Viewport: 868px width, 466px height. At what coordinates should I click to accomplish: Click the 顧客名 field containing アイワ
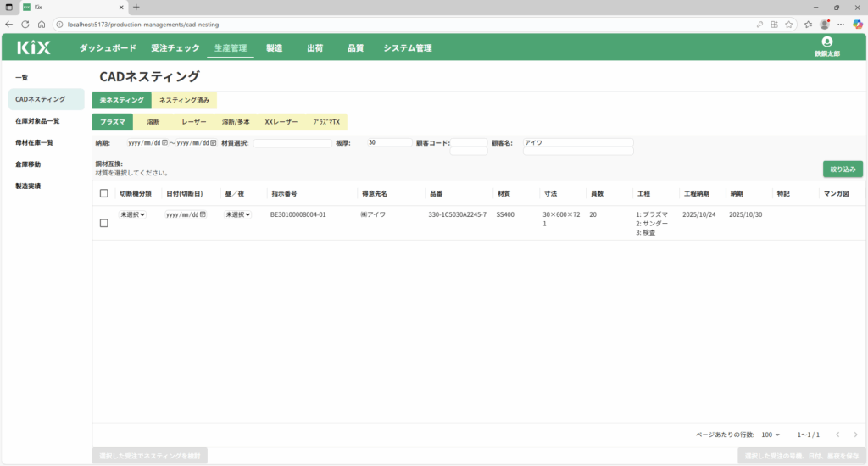pos(578,142)
